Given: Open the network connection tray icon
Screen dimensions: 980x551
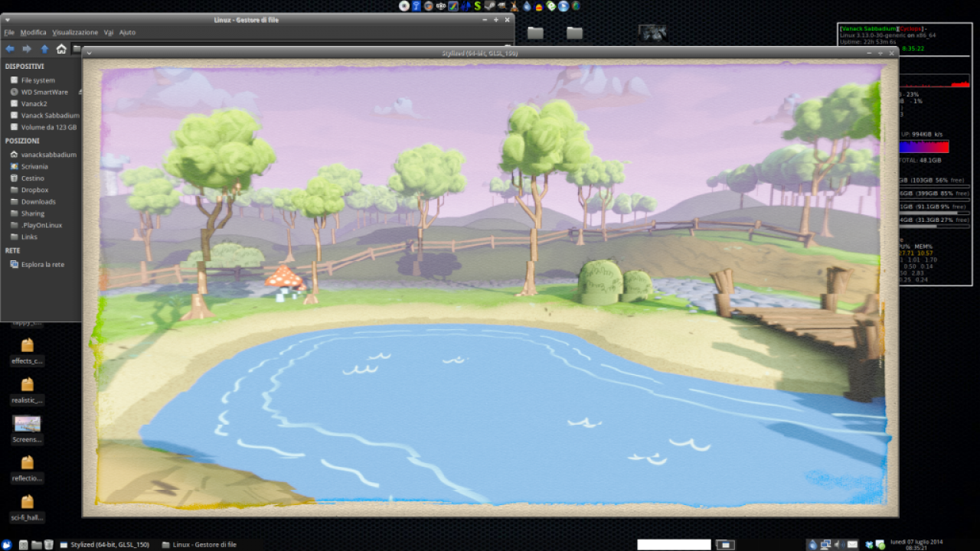Looking at the screenshot, I should click(825, 545).
